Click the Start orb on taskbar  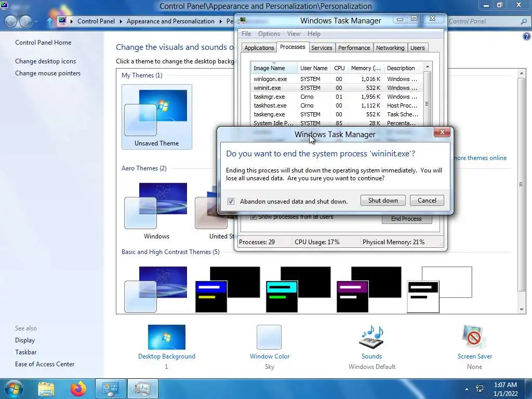tap(13, 389)
